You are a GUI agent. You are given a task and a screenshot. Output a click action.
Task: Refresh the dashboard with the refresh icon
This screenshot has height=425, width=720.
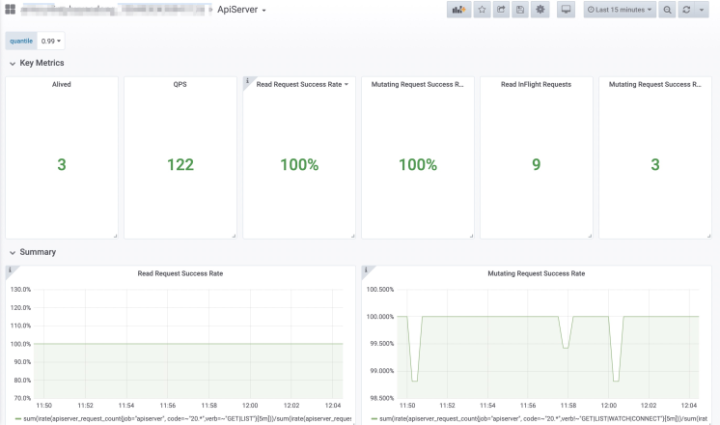(x=686, y=10)
